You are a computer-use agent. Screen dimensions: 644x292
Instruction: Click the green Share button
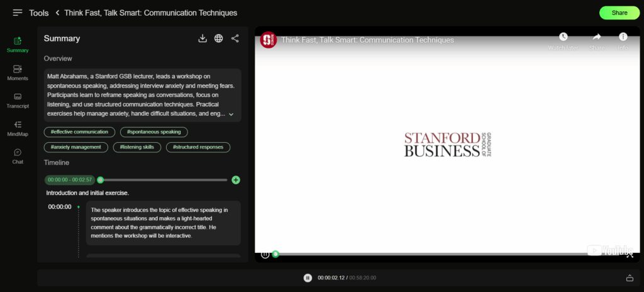pos(619,13)
